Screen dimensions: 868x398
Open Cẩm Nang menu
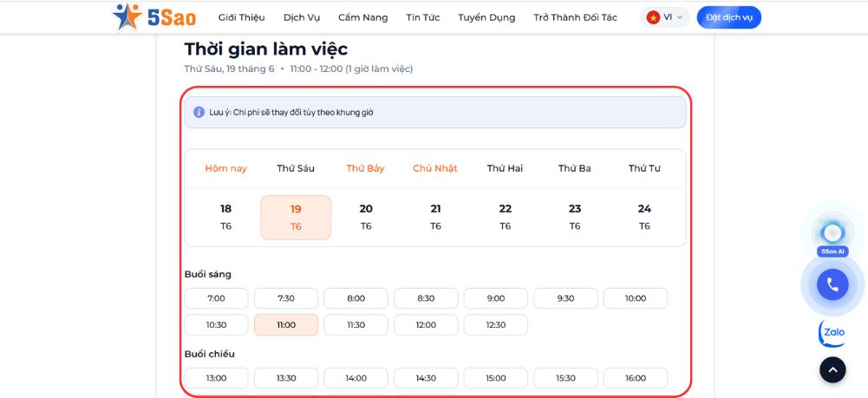363,17
